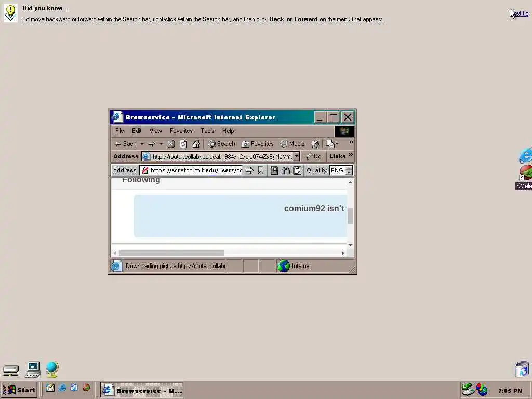Open the Forward history dropdown arrow

tap(161, 144)
